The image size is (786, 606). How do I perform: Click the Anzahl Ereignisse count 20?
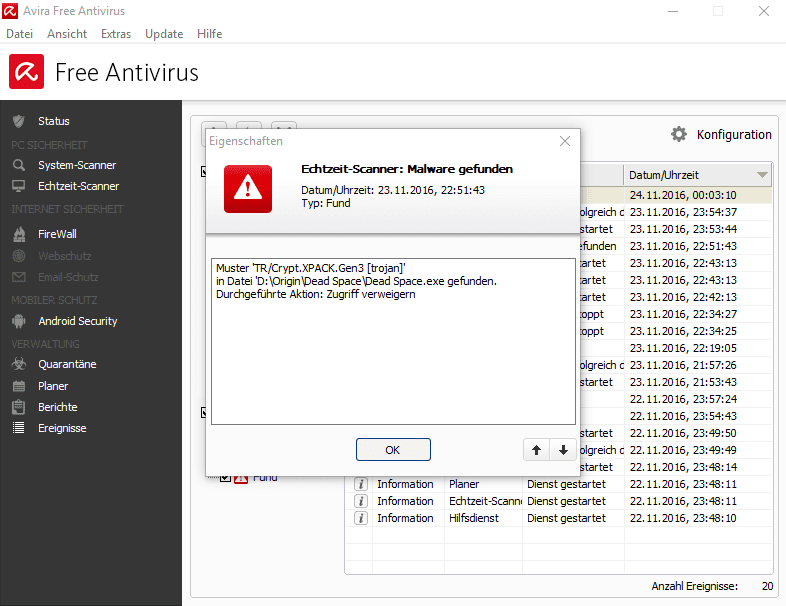(x=767, y=586)
